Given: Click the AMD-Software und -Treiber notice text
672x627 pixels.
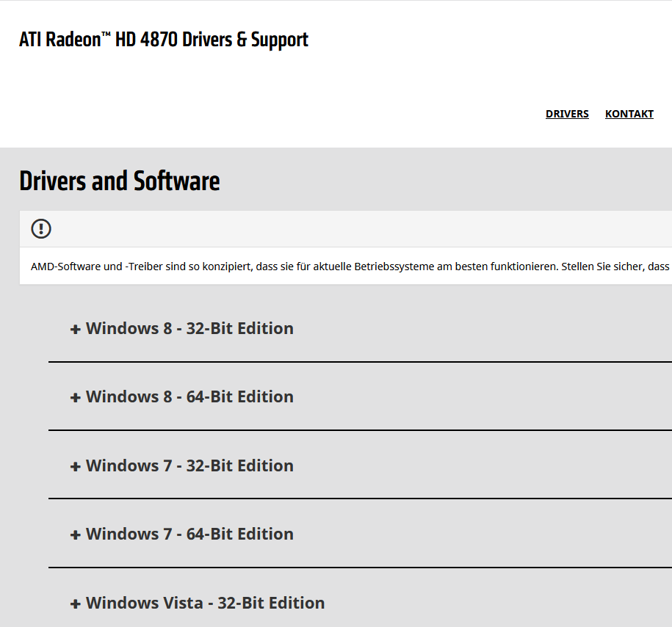Looking at the screenshot, I should point(350,267).
